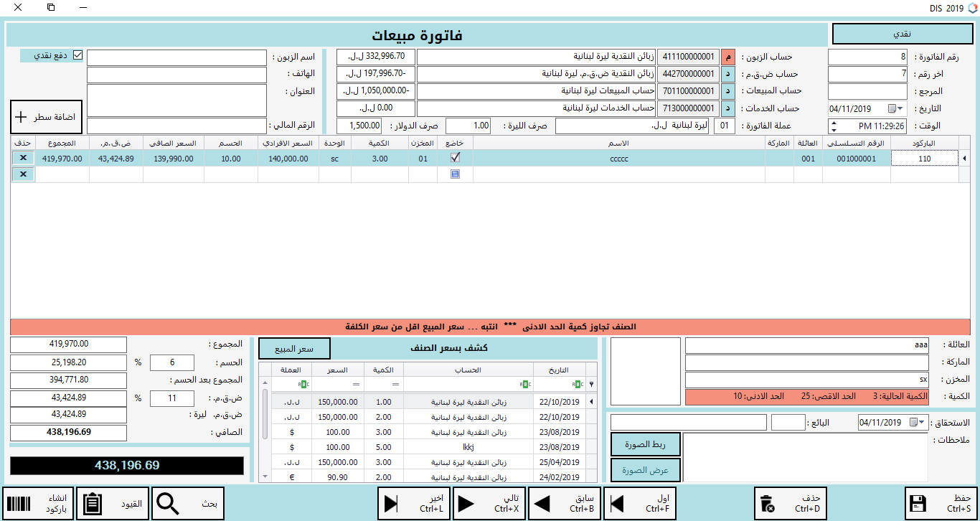Delete the ccccc row with X button
Screen dimensions: 980x521
coord(23,158)
